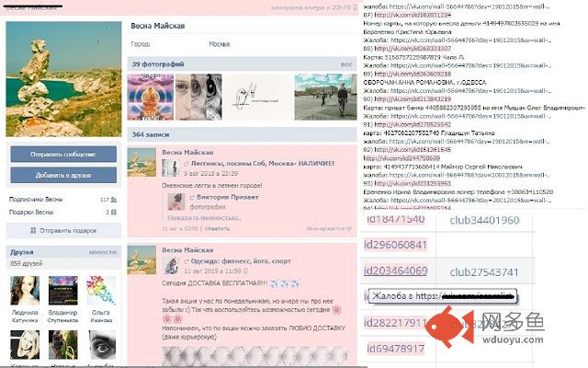The image size is (588, 368).
Task: Click the quilted image in second post
Action: coord(255,356)
